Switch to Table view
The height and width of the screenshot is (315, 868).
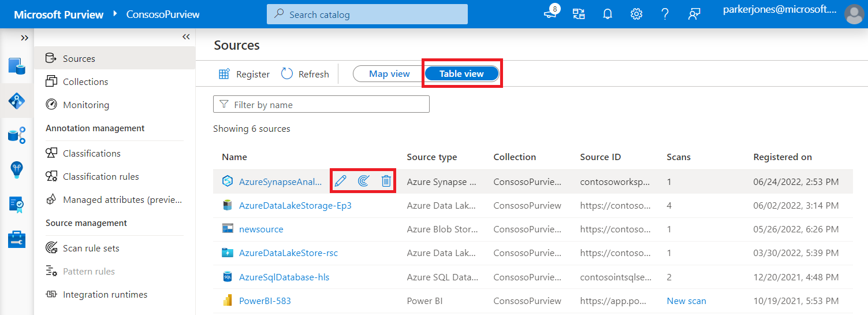click(x=461, y=74)
